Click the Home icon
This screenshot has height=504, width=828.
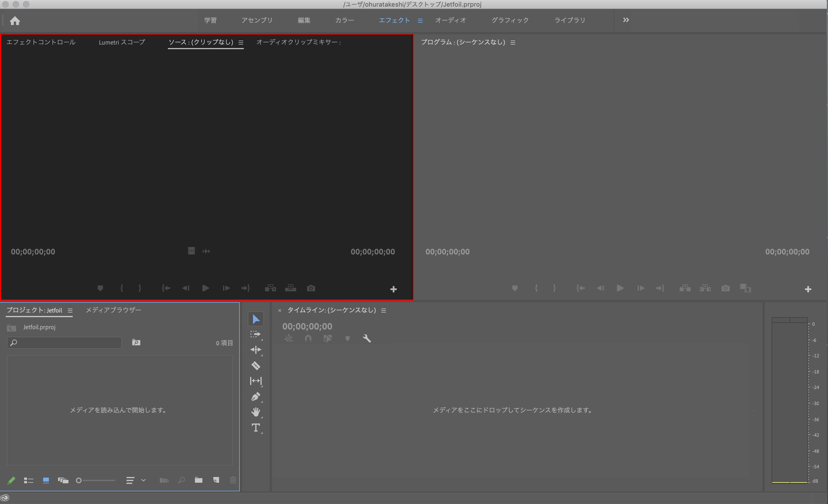[15, 21]
